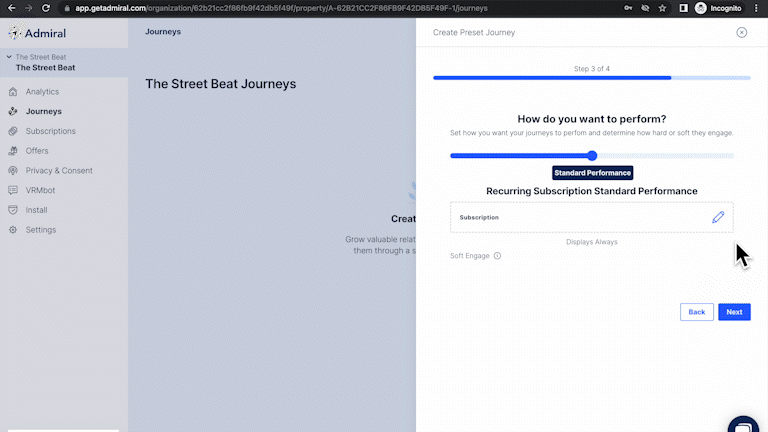Click the site lock icon in address bar

(67, 8)
